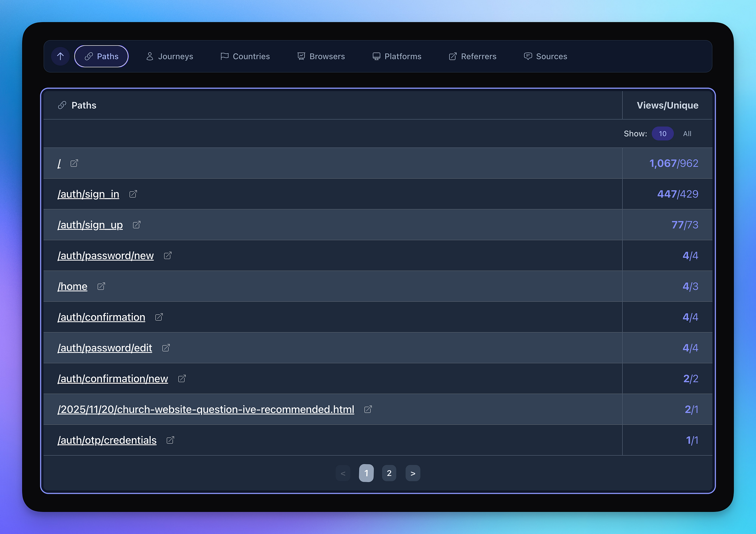Open the /auth/confirmation path link
This screenshot has height=534, width=756.
pos(101,317)
